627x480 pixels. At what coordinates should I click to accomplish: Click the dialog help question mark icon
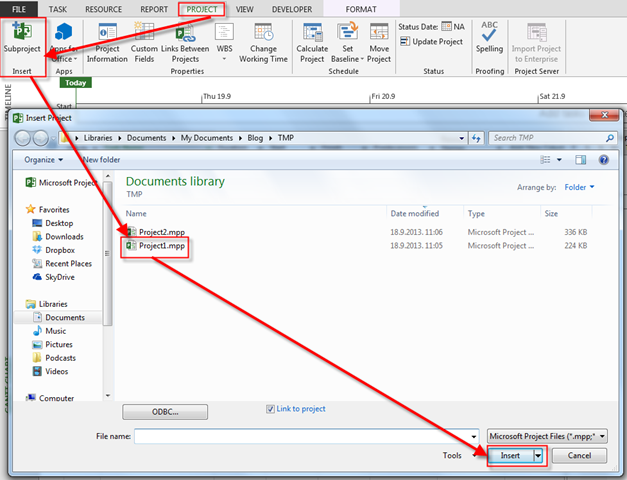click(x=603, y=159)
